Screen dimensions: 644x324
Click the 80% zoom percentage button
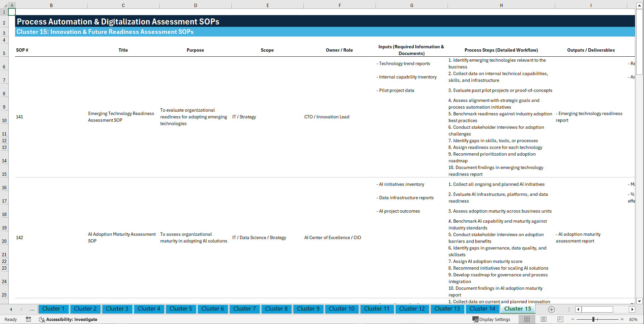pos(633,319)
